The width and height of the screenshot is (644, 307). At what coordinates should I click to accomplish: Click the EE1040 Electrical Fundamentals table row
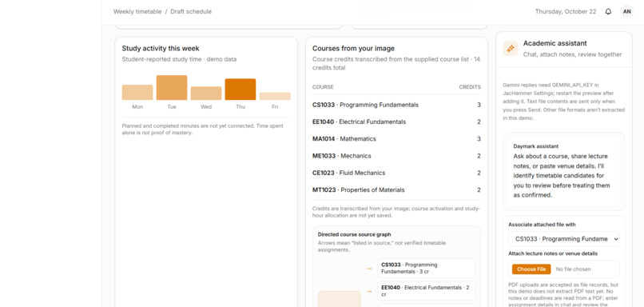coord(396,122)
